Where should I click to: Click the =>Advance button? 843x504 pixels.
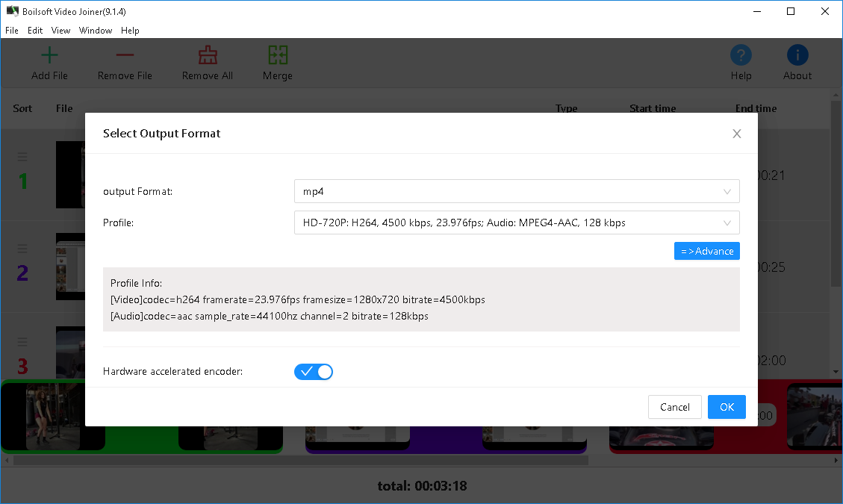point(707,251)
